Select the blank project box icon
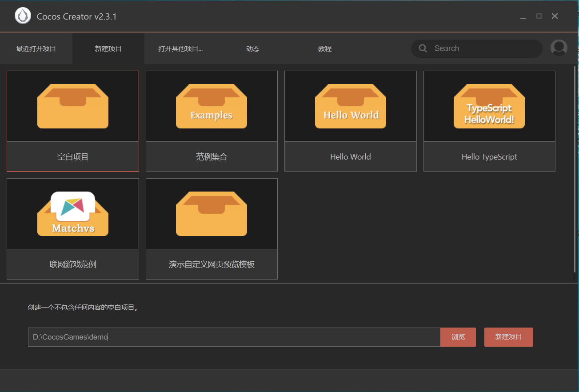The height and width of the screenshot is (392, 579). (73, 106)
